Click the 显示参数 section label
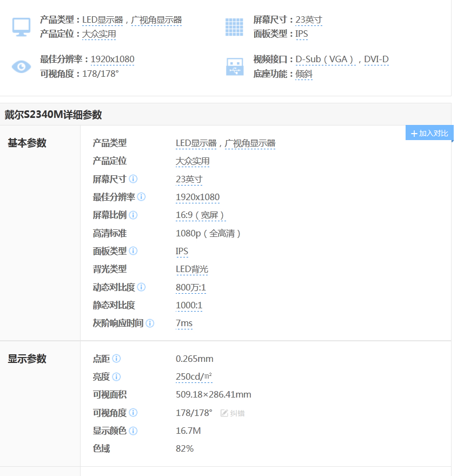464x476 pixels. pos(27,359)
